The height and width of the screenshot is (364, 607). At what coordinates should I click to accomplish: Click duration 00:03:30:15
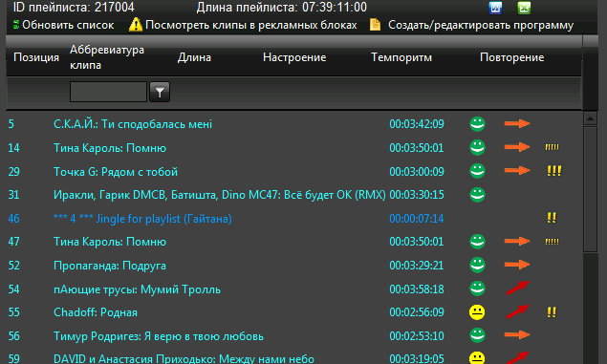pos(417,195)
